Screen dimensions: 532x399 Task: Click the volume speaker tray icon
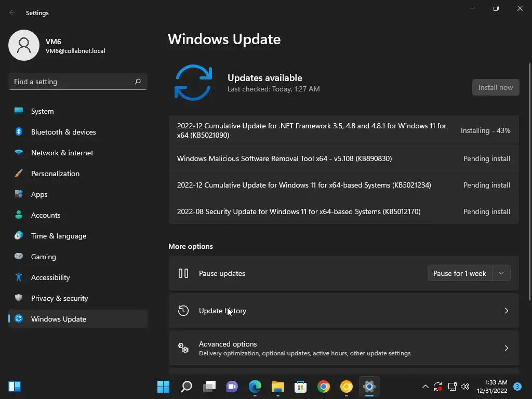click(x=465, y=387)
